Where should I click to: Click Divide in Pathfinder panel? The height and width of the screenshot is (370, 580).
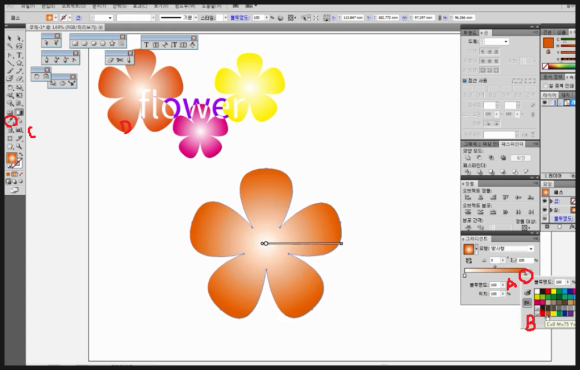tap(468, 172)
